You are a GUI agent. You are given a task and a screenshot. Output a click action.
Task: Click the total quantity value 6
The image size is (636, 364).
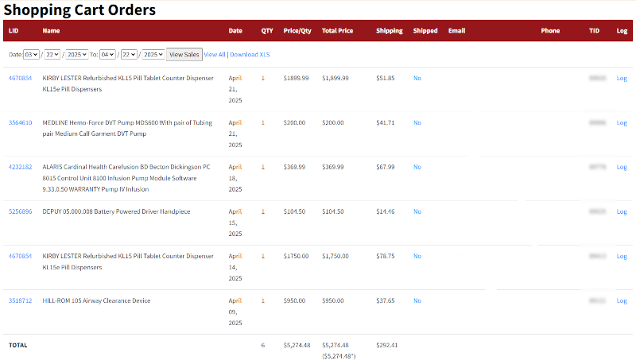click(263, 345)
